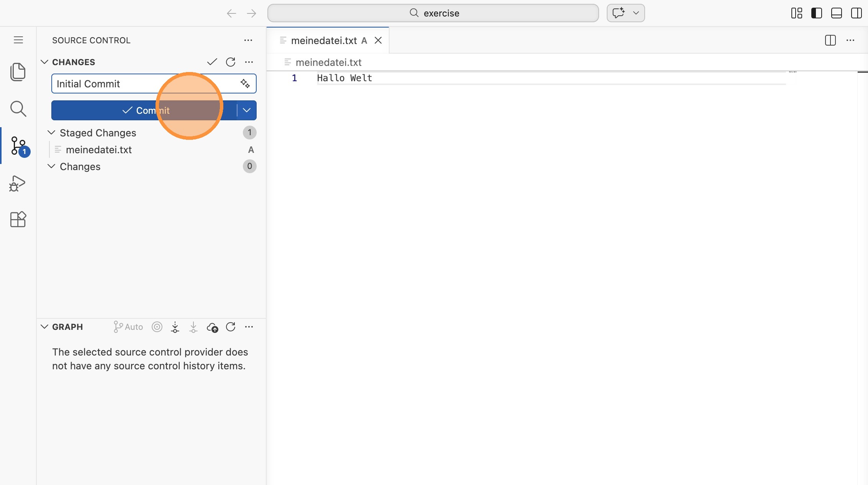Screen dimensions: 868x485
Task: Click the publish branch cloud icon
Action: (x=212, y=327)
